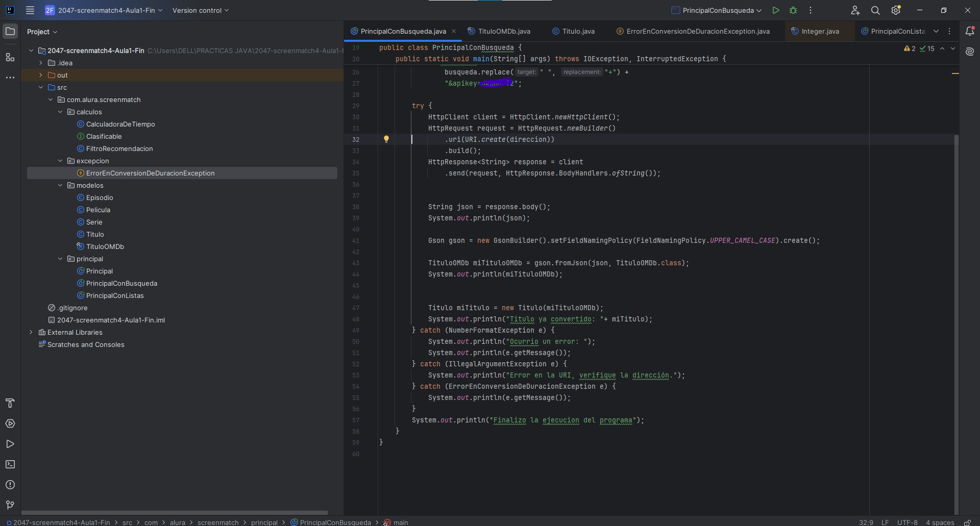Screen dimensions: 980x526
Task: Go to previous highlighted problem arrow
Action: coord(942,48)
